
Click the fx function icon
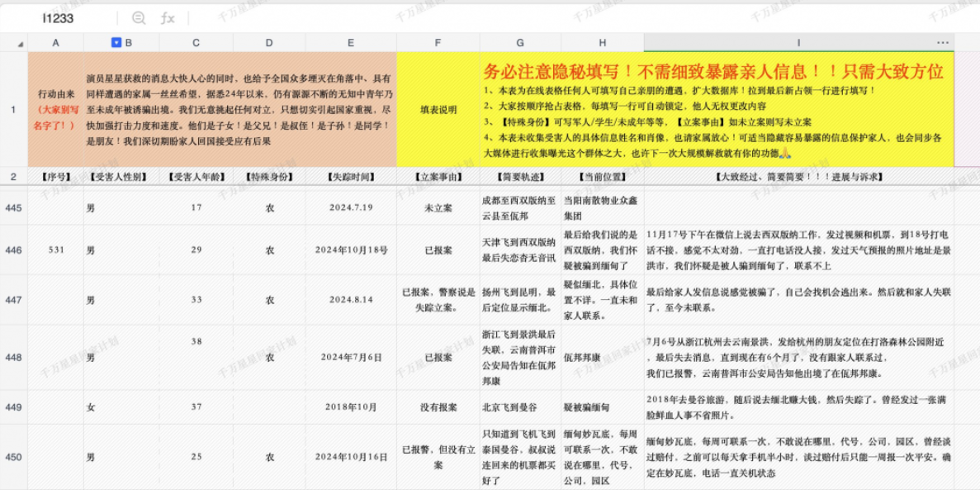pos(168,18)
